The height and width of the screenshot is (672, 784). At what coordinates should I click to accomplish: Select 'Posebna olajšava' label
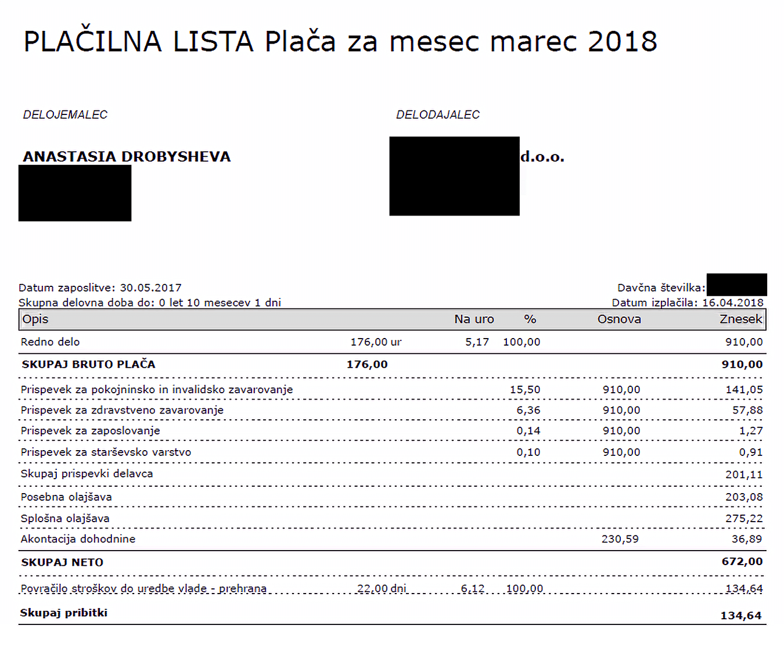[66, 497]
